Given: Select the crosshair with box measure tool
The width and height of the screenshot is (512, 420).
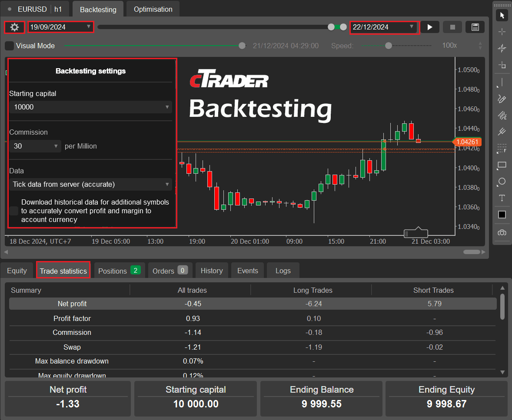Looking at the screenshot, I should 502,65.
